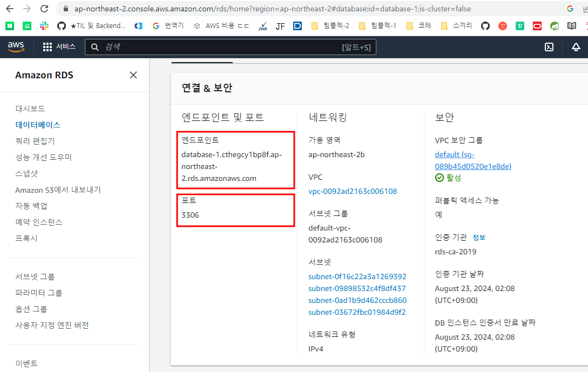588x372 pixels.
Task: Click the availability zone ap-northeast-2b text
Action: click(x=336, y=154)
